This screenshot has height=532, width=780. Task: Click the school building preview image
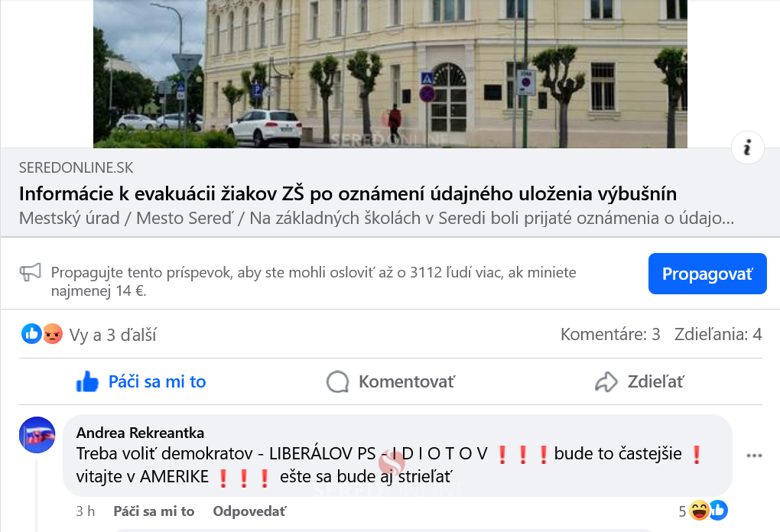click(x=390, y=73)
